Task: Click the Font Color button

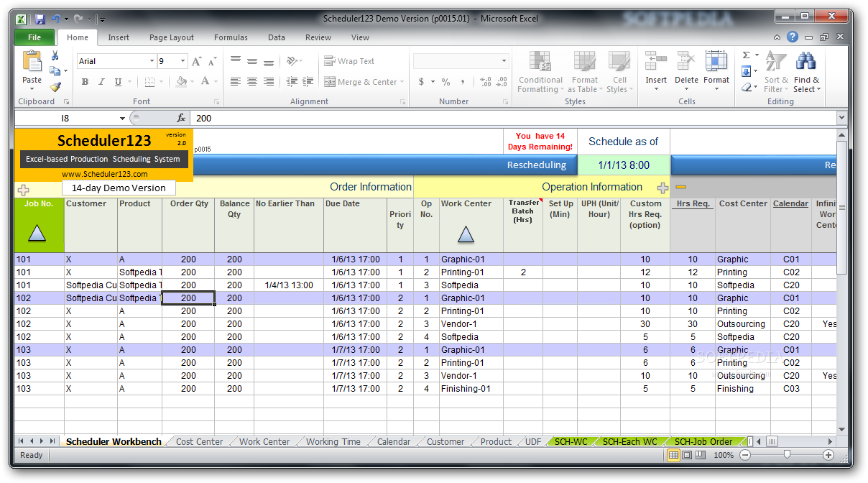Action: point(205,82)
